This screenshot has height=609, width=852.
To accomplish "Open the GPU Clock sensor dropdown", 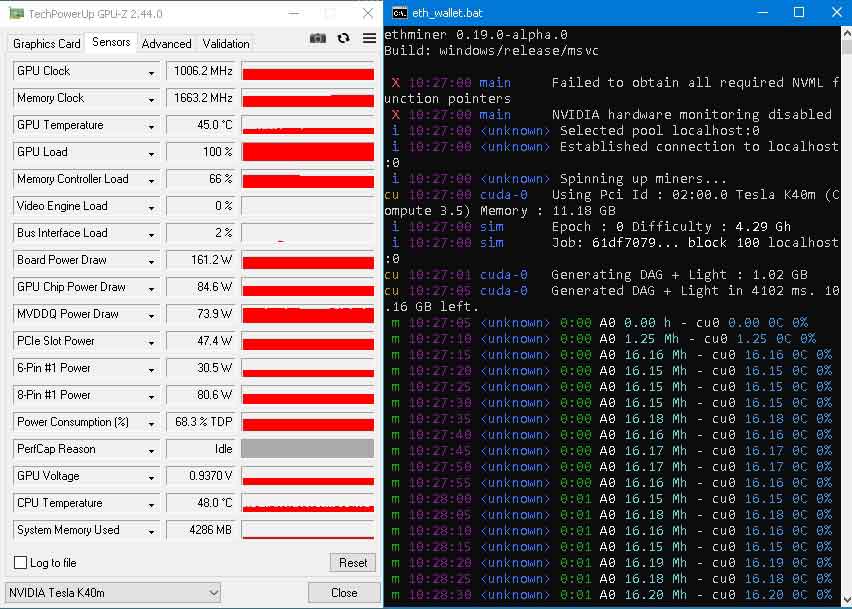I will (151, 72).
